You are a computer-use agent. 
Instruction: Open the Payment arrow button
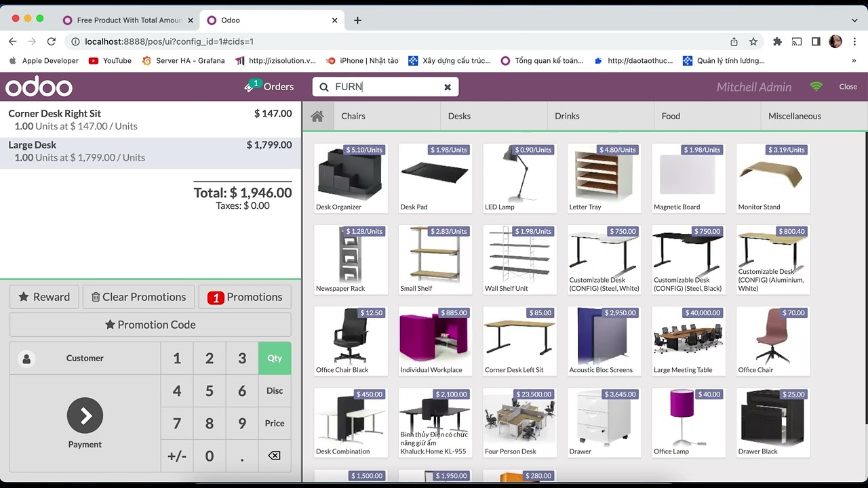click(x=85, y=415)
